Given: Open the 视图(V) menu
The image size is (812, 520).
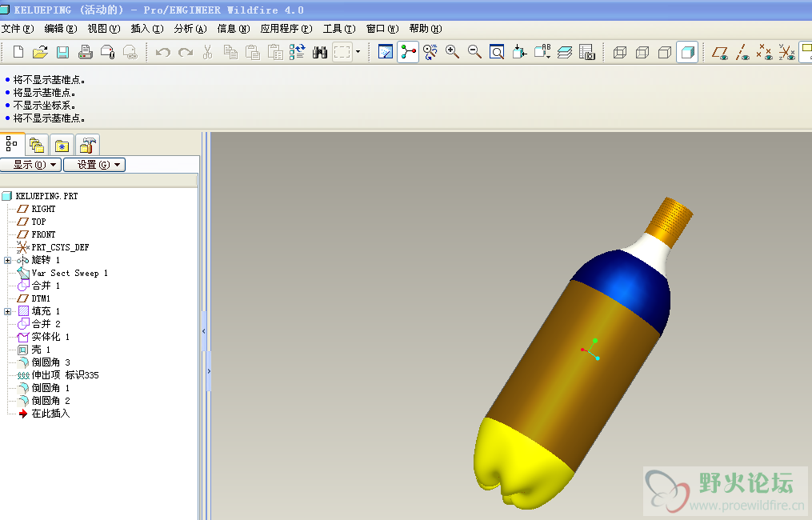Looking at the screenshot, I should click(103, 29).
